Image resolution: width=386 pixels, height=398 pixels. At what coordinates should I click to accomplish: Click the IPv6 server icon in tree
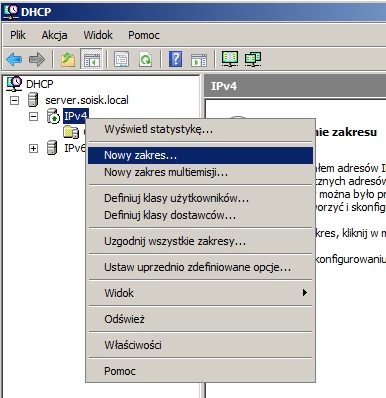52,148
